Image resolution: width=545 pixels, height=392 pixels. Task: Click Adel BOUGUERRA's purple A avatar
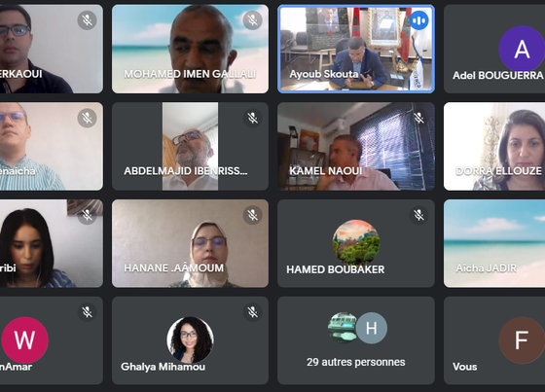click(522, 49)
